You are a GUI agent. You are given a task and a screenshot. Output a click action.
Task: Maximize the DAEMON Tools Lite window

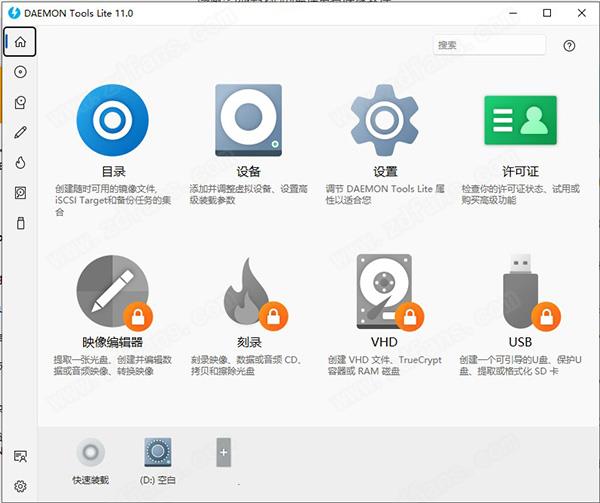click(x=547, y=13)
